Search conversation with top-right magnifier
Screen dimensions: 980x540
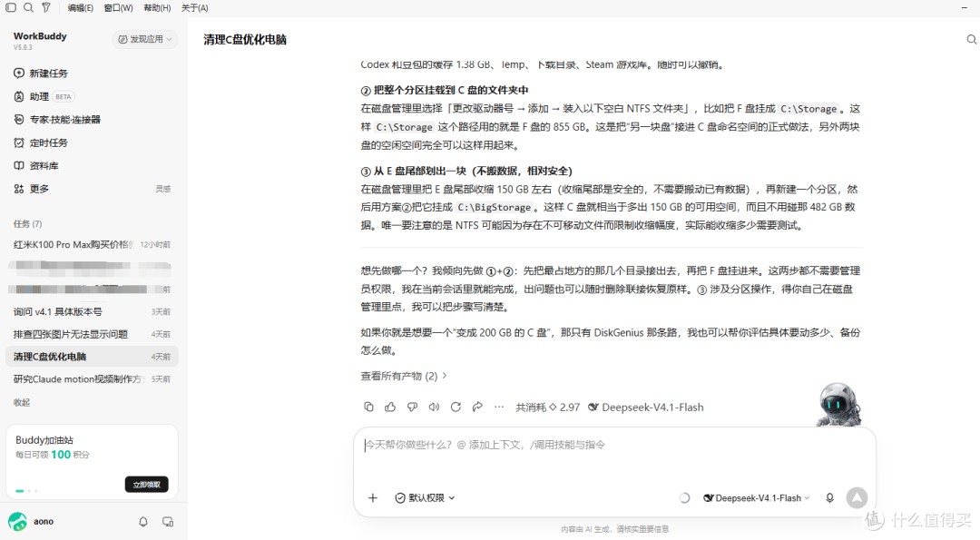[971, 39]
